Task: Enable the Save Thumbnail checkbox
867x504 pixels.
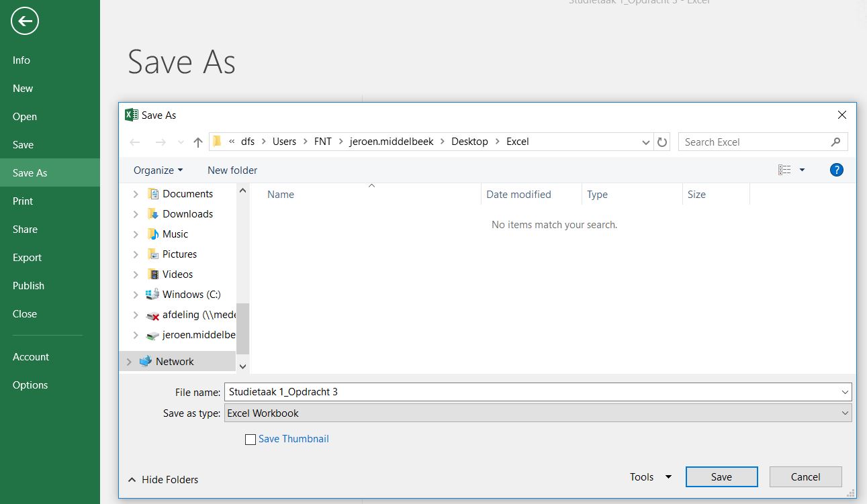Action: pyautogui.click(x=250, y=440)
